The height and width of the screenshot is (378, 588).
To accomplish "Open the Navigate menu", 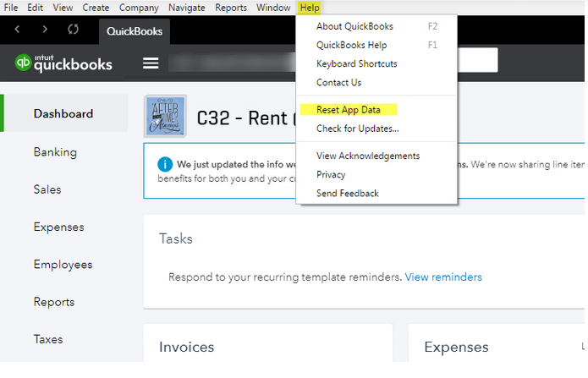I will [x=187, y=8].
